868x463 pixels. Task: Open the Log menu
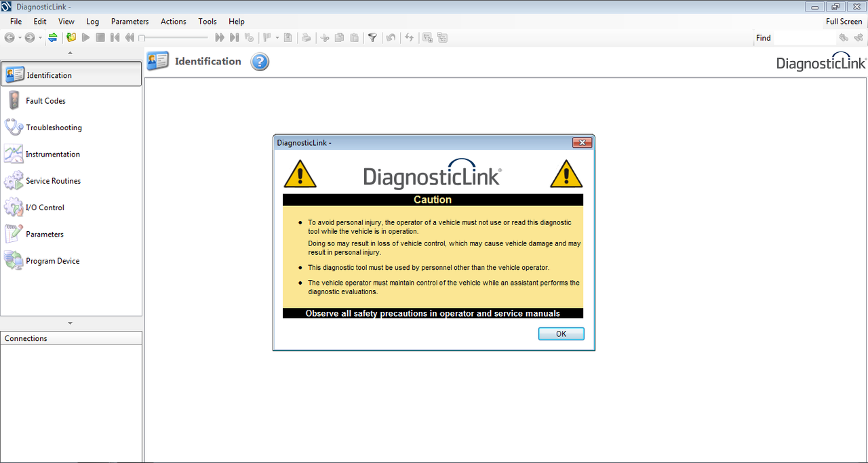click(x=93, y=22)
